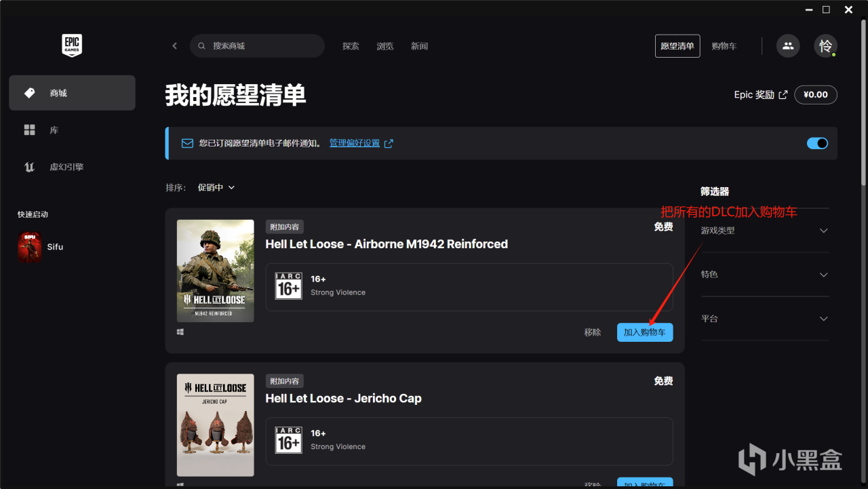Remove Airborne M1942 Reinforced from wishlist
This screenshot has height=489, width=868.
593,332
